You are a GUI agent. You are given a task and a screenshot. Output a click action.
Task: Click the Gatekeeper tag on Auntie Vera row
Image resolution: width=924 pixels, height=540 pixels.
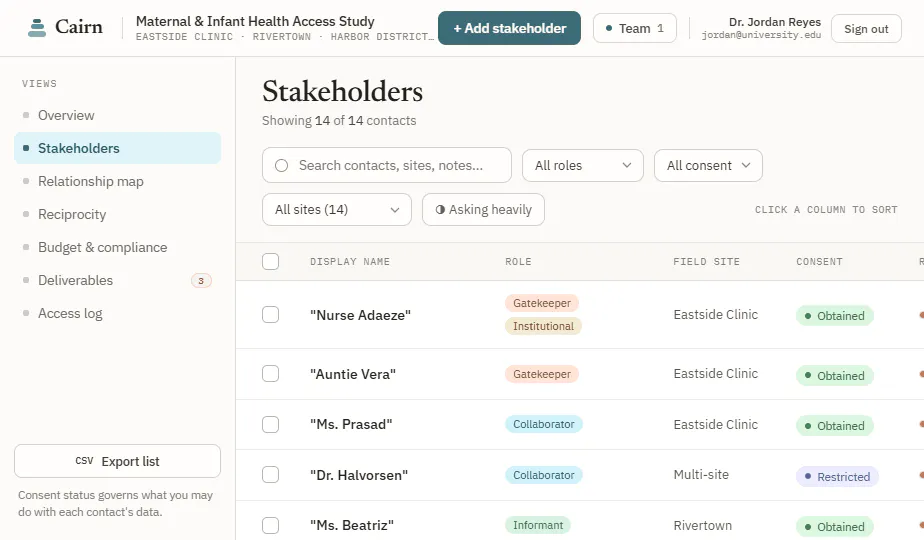pyautogui.click(x=542, y=374)
